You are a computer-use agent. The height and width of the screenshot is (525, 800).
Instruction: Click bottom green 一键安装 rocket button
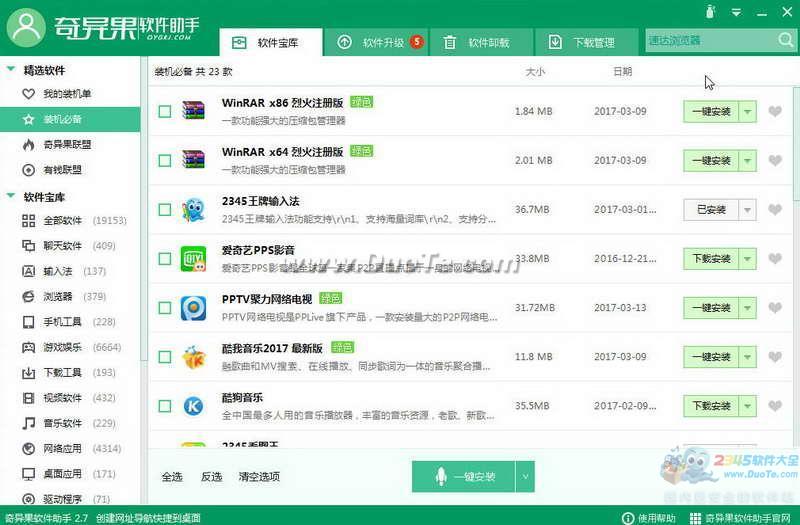tap(464, 477)
